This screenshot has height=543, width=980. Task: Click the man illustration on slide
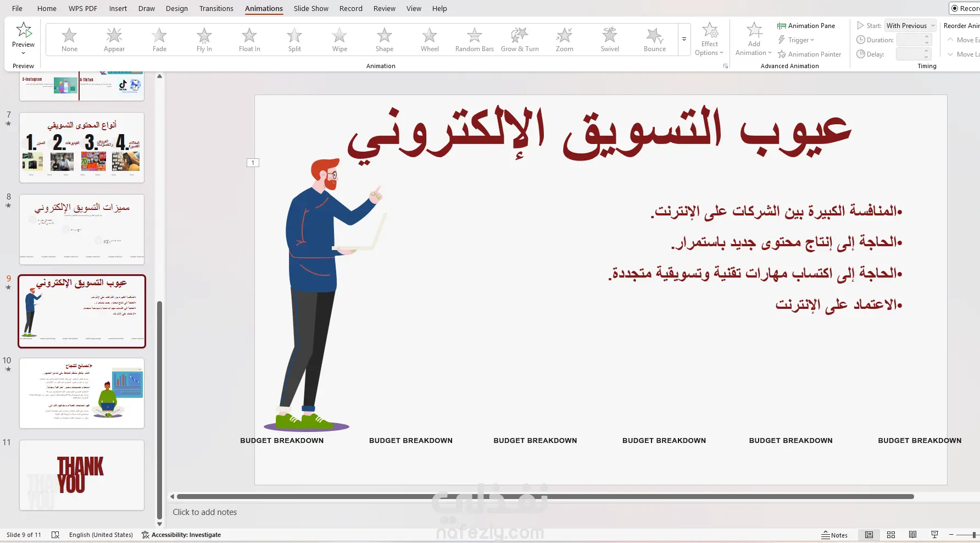(325, 295)
